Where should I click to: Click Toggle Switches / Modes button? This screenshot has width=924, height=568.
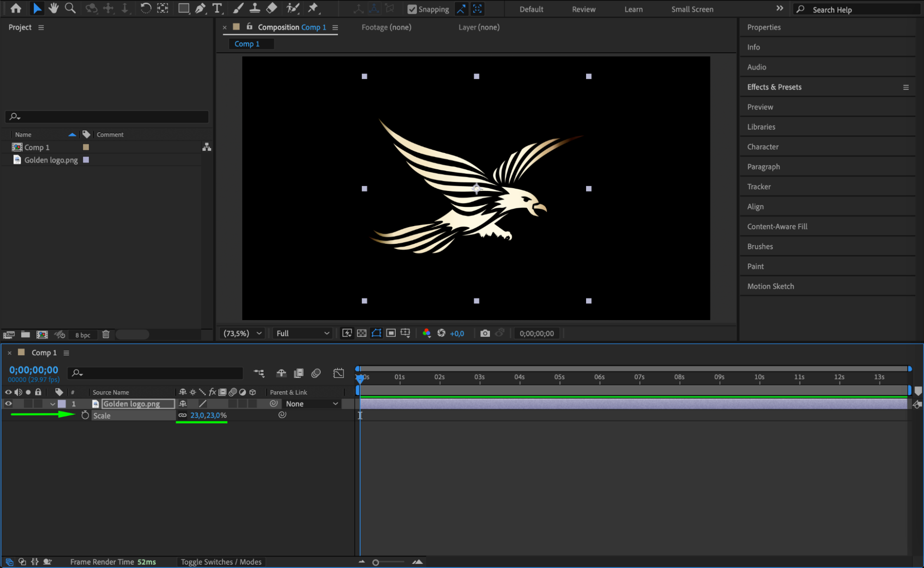[221, 562]
